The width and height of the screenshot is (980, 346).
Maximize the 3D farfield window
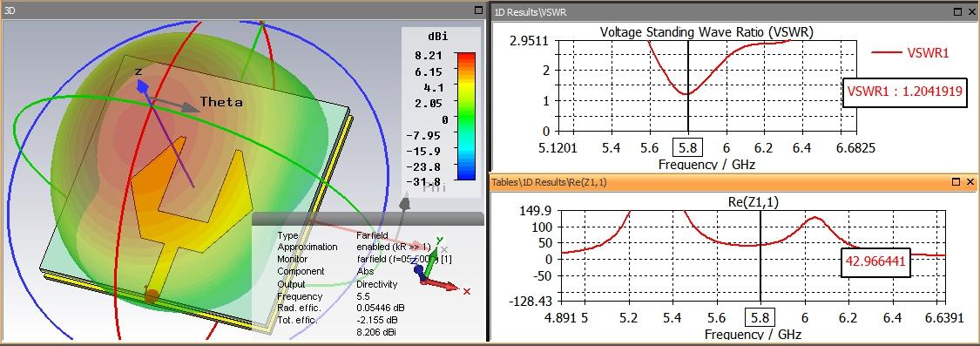pyautogui.click(x=478, y=10)
